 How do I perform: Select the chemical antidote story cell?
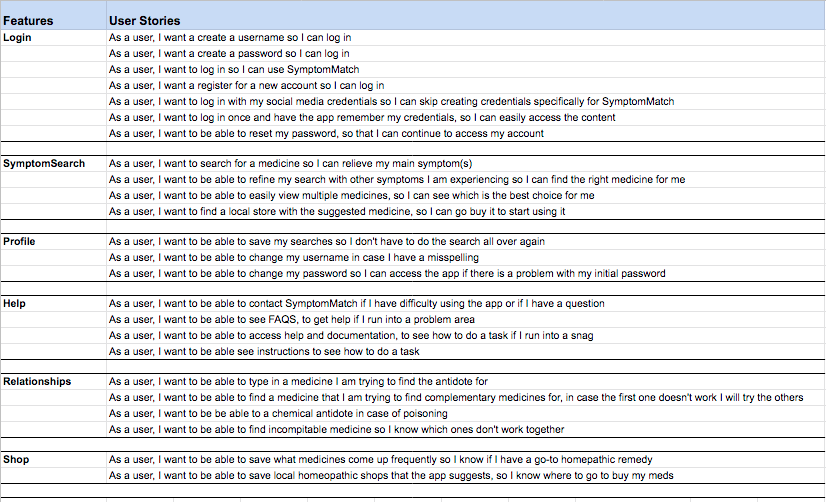click(x=466, y=414)
